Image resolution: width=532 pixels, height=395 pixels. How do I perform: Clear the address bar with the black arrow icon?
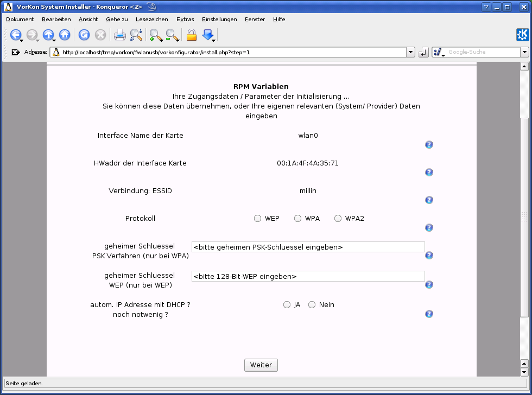(16, 52)
